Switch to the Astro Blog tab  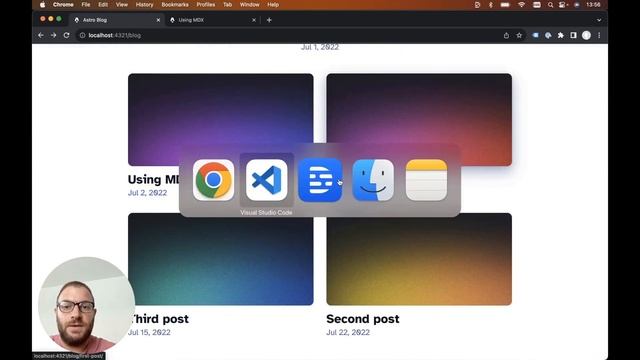click(116, 20)
